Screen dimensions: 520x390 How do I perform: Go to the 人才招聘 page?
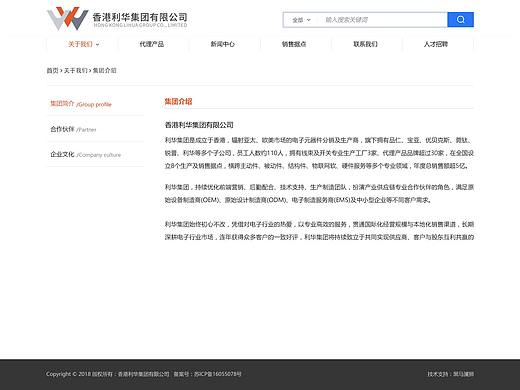436,44
